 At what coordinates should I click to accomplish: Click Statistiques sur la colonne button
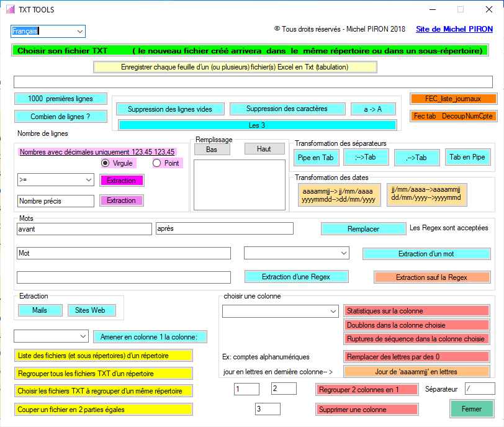[416, 311]
